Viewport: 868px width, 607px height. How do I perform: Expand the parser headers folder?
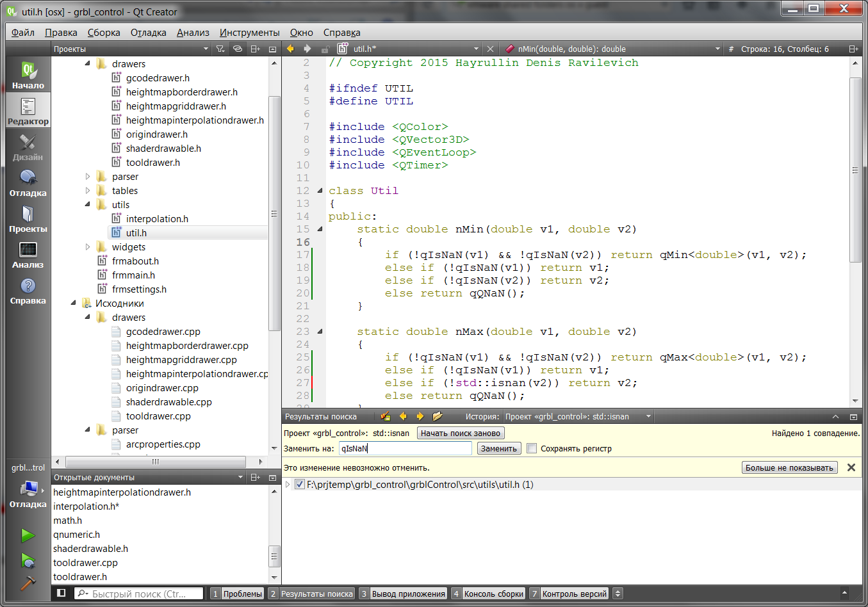tap(88, 176)
